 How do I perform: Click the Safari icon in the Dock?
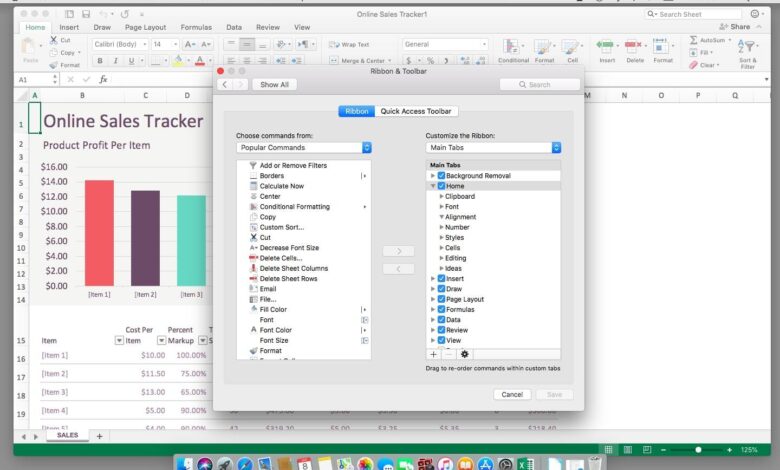244,464
